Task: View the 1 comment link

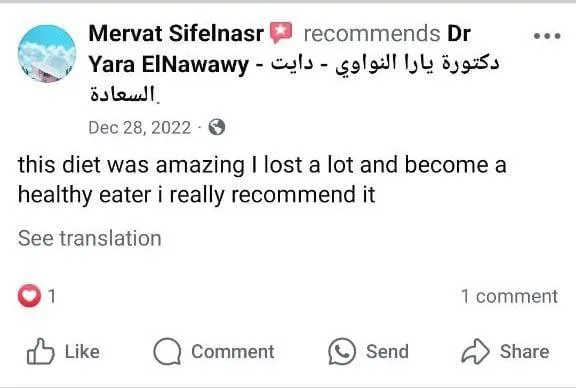Action: (x=510, y=296)
